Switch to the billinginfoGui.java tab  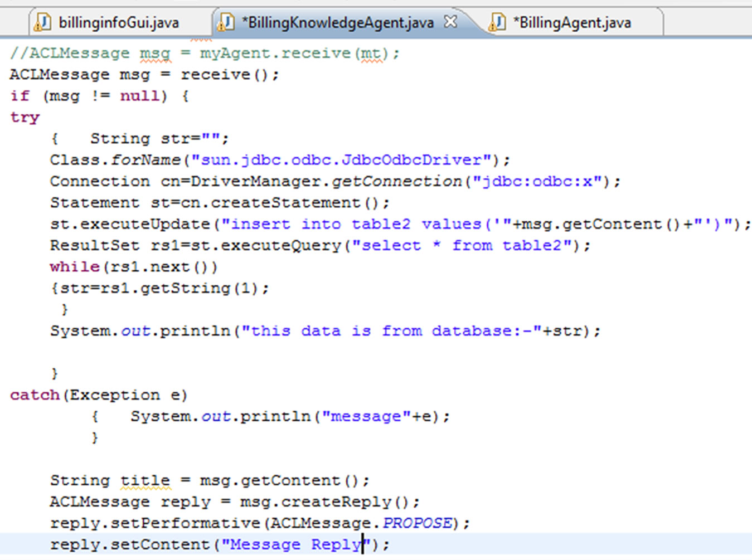click(118, 23)
